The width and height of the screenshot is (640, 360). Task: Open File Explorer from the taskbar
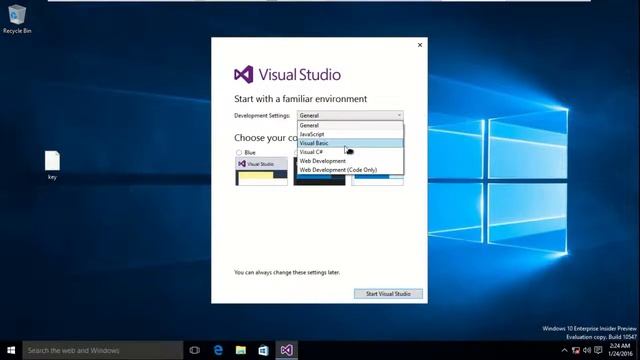click(x=241, y=350)
